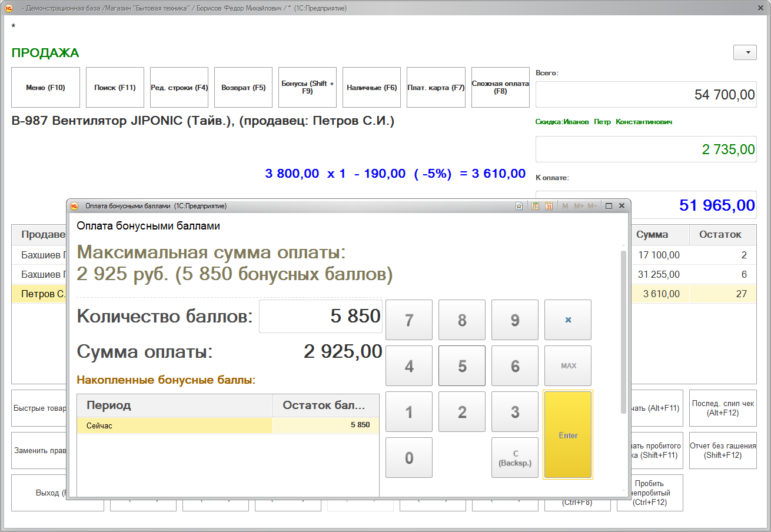Click the clear (x) key on numeric keypad

point(568,320)
